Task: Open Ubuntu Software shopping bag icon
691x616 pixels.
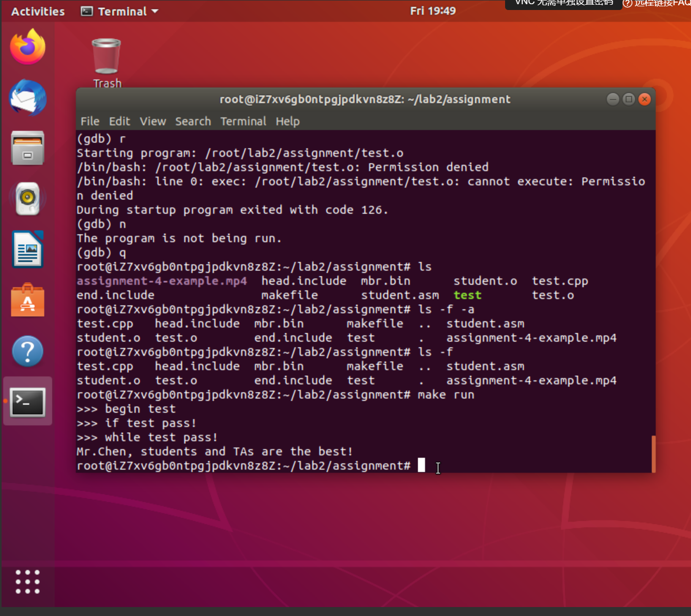Action: (27, 301)
